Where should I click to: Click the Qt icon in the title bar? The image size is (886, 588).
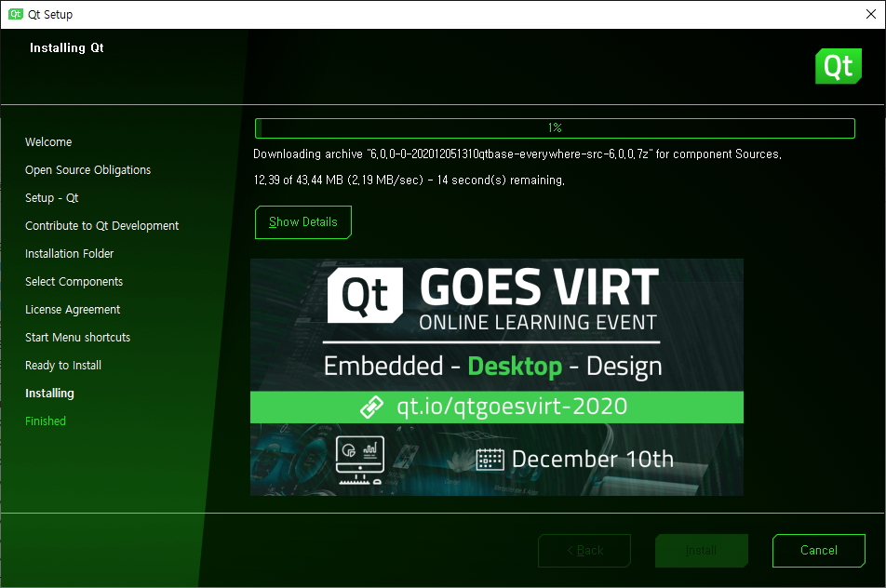click(15, 14)
